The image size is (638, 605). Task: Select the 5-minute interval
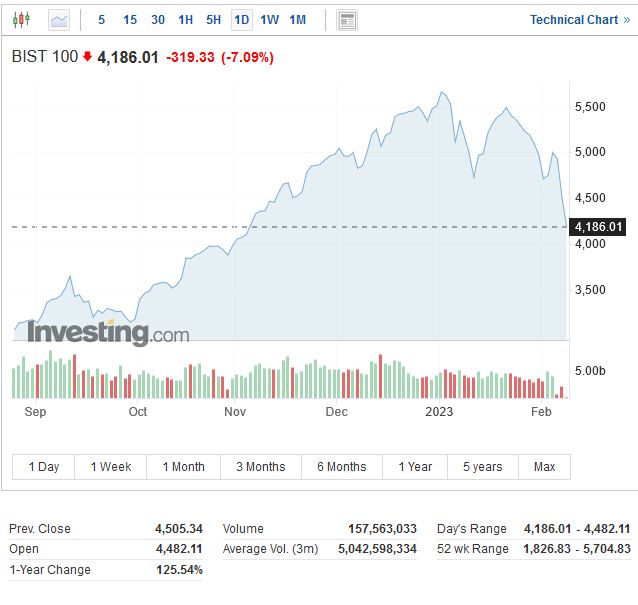pos(102,19)
